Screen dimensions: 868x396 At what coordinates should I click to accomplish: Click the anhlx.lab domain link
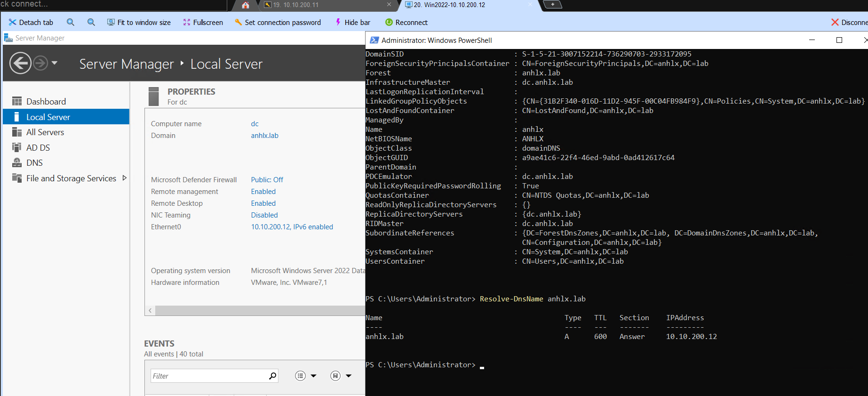(264, 136)
